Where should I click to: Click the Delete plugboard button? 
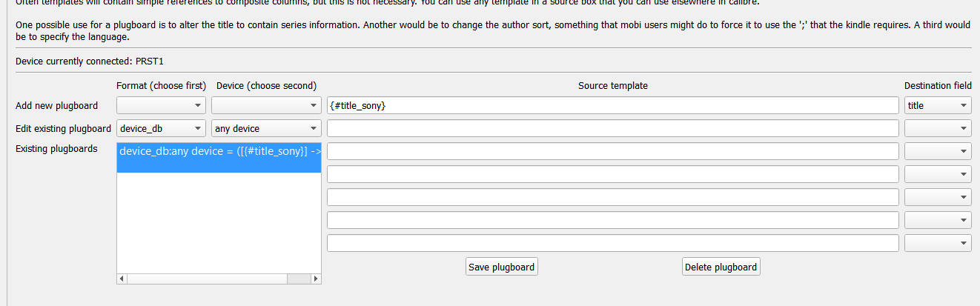click(x=721, y=267)
